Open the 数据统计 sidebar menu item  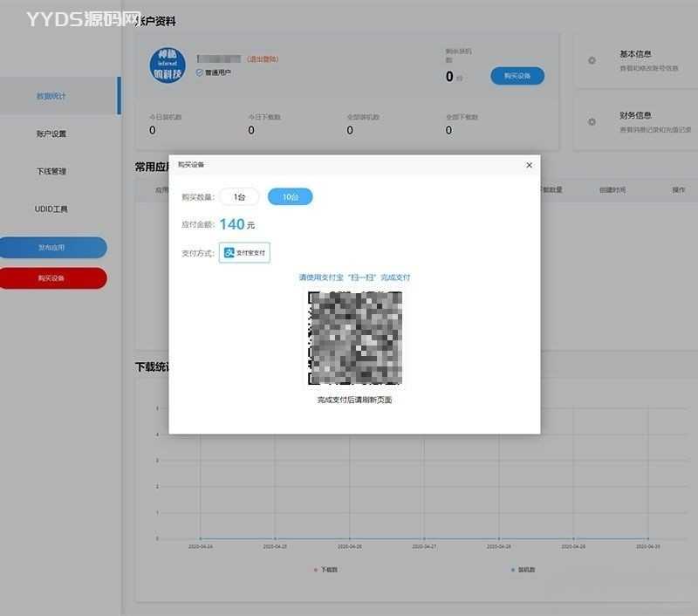(x=51, y=96)
